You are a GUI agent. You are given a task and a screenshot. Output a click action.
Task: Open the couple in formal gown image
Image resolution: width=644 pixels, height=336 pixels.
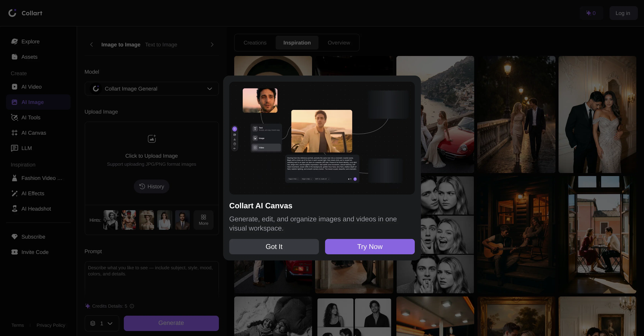tap(597, 114)
